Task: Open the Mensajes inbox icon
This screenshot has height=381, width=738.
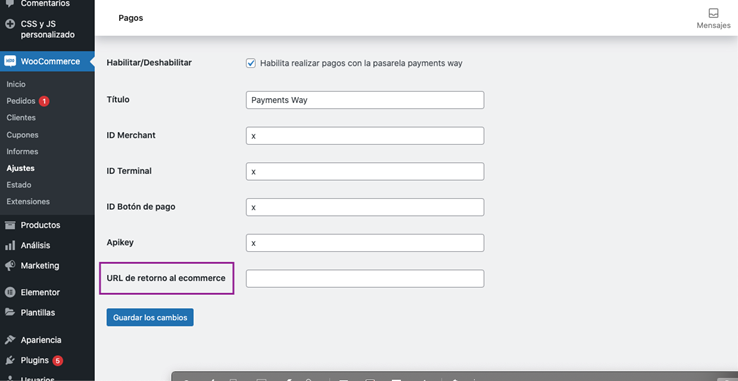Action: pos(713,13)
